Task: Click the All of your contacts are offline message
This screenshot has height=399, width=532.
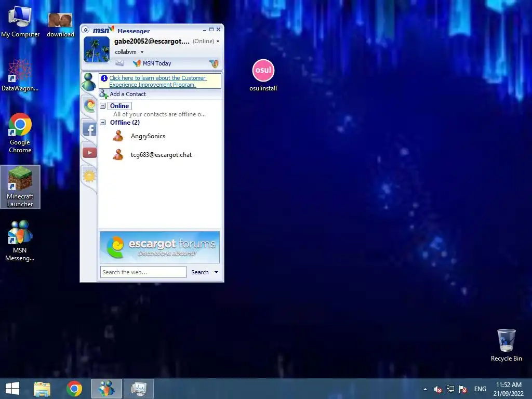Action: pyautogui.click(x=159, y=114)
